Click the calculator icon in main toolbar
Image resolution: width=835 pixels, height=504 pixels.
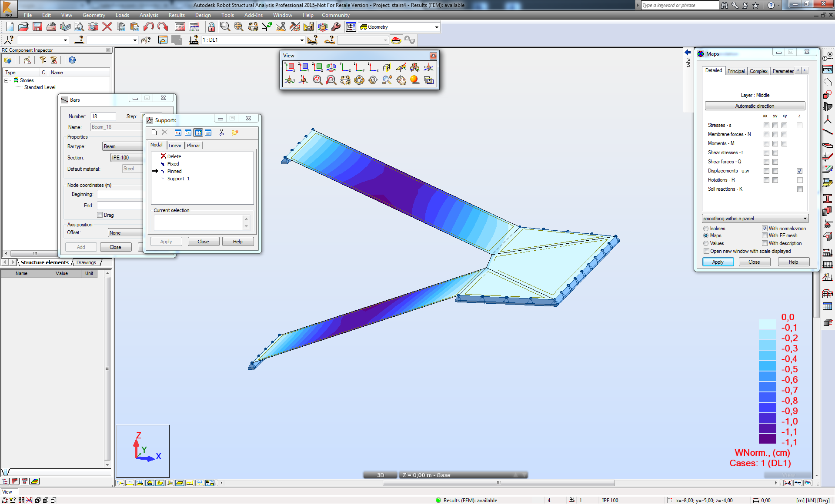coord(180,27)
